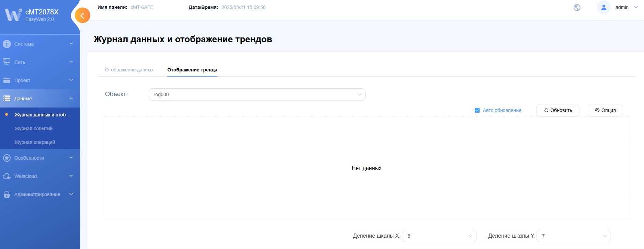644x249 pixels.
Task: Open the Опция settings button
Action: tap(605, 110)
